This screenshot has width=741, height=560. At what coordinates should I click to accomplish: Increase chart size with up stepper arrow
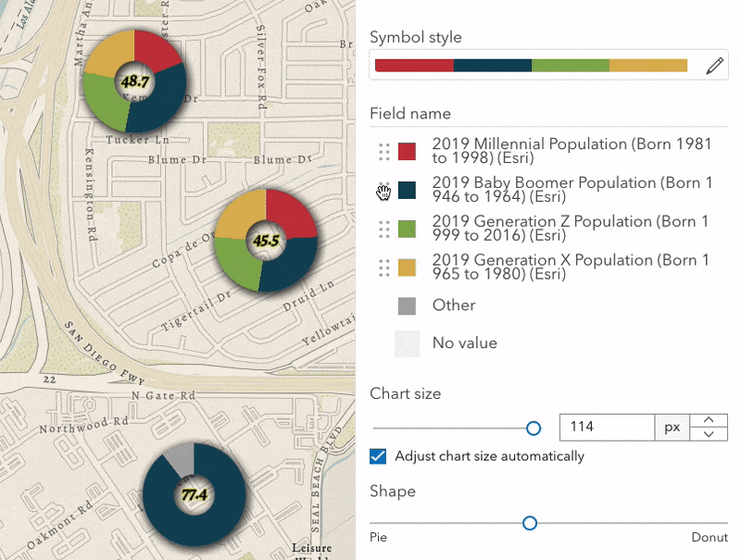click(x=709, y=420)
